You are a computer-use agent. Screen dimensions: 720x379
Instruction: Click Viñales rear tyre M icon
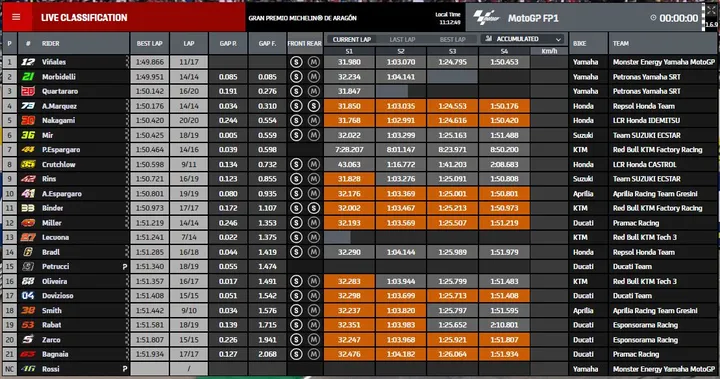(x=314, y=62)
